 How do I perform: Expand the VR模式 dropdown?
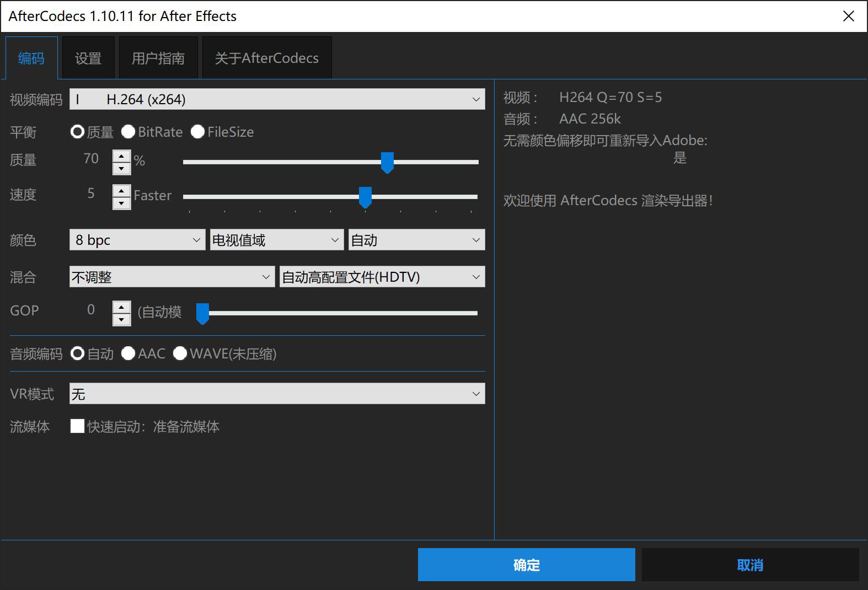click(x=277, y=394)
